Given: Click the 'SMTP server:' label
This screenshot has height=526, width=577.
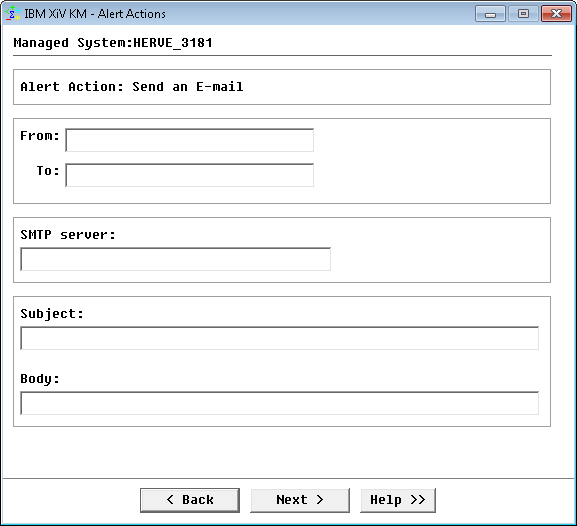Looking at the screenshot, I should pos(68,235).
